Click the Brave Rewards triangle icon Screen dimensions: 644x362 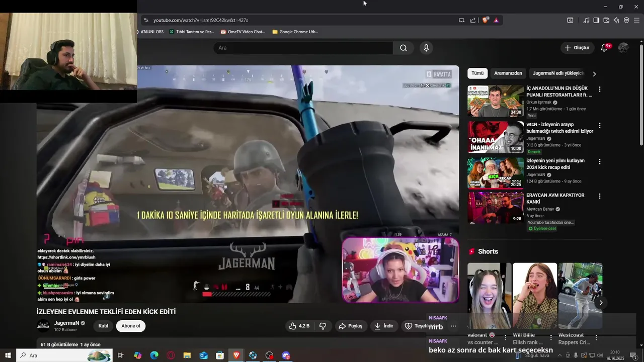coord(496,20)
